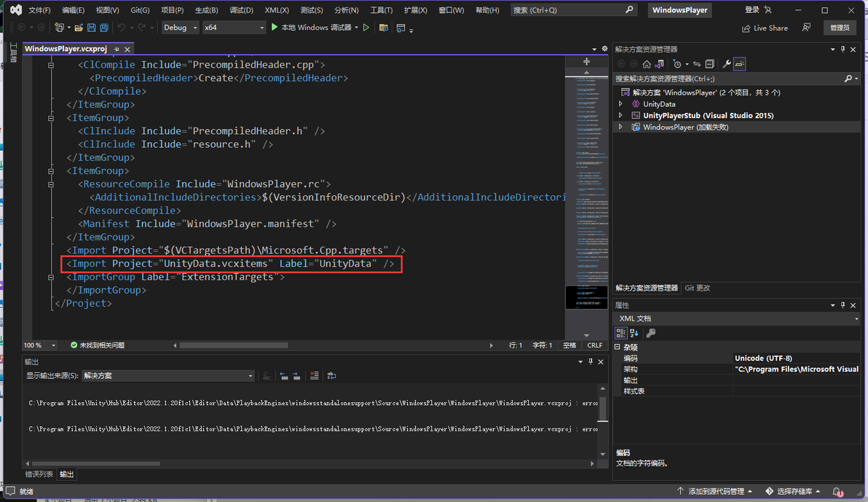Collapse the category section in Properties
This screenshot has width=868, height=502.
[618, 348]
